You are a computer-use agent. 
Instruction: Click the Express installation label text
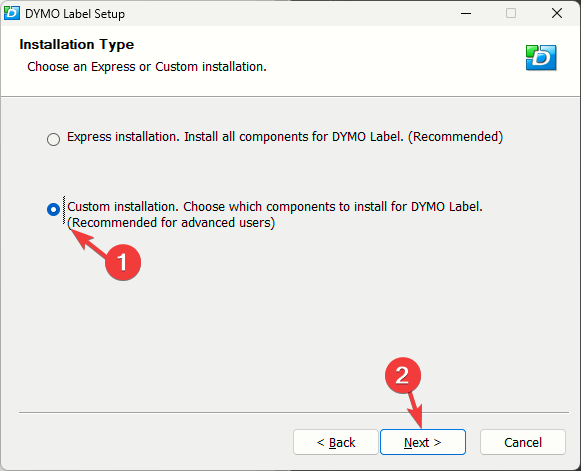[285, 137]
